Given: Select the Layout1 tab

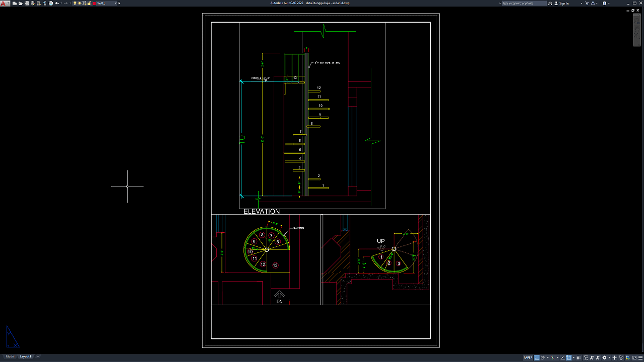Looking at the screenshot, I should point(25,356).
